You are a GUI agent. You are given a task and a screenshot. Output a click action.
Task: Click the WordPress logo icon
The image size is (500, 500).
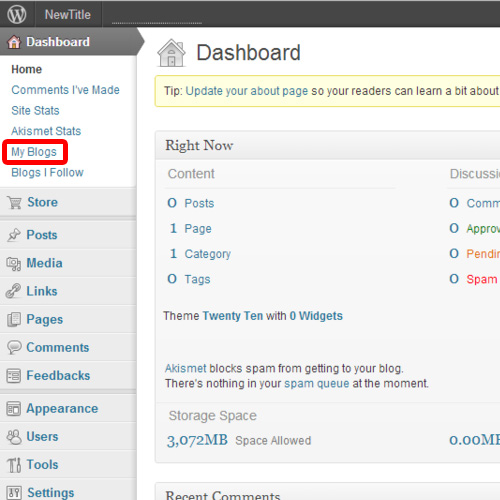pos(17,14)
